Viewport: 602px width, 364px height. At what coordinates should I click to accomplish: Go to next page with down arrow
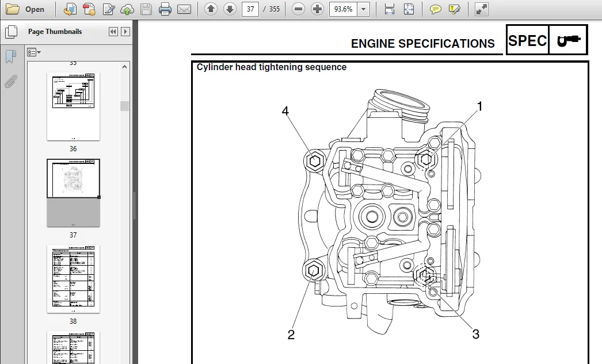tap(230, 9)
